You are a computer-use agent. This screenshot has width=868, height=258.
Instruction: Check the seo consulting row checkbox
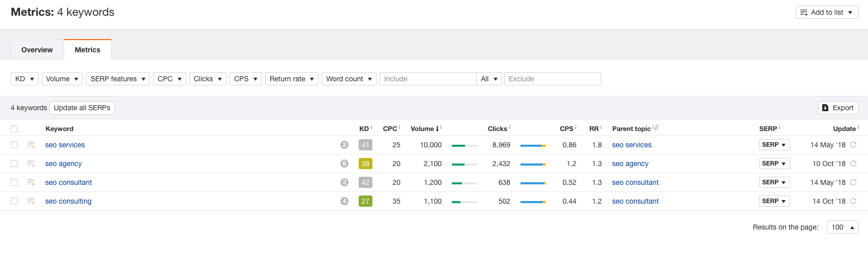pyautogui.click(x=14, y=201)
